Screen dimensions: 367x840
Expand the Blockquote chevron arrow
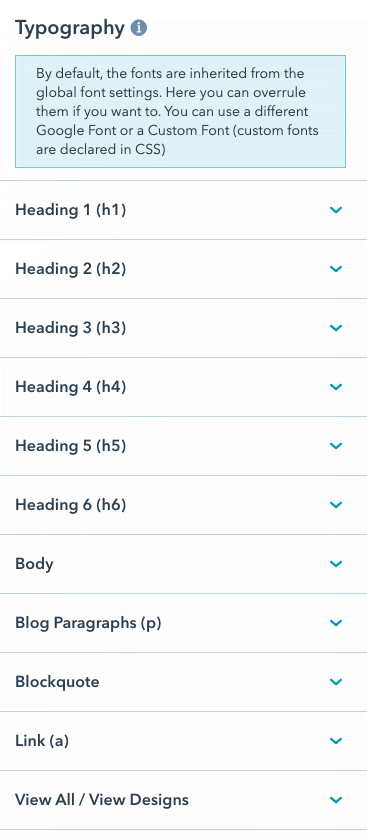(336, 682)
